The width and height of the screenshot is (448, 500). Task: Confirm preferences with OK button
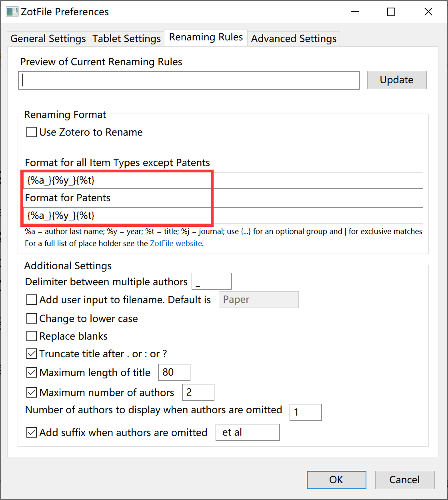coord(336,480)
